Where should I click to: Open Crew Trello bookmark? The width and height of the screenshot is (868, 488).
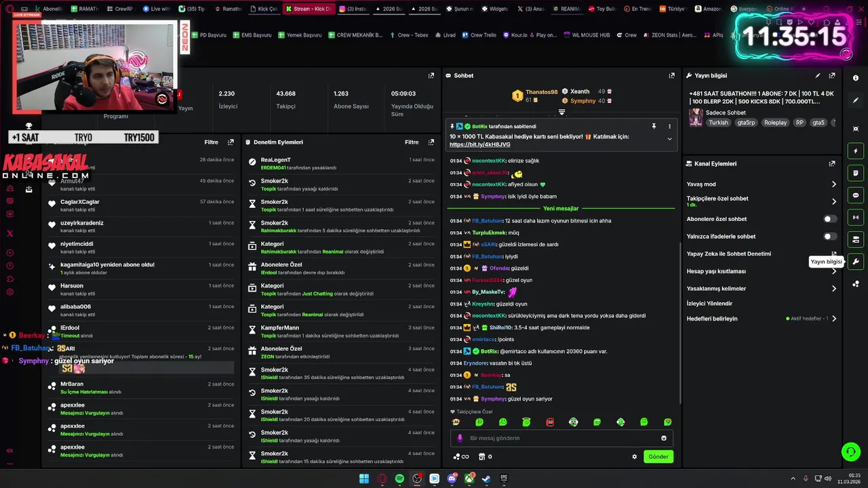(478, 35)
